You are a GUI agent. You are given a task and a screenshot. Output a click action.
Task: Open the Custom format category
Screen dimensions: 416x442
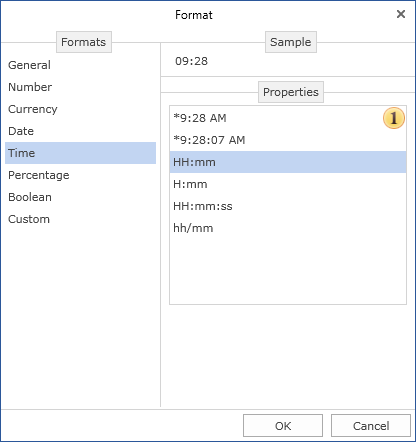(x=80, y=219)
